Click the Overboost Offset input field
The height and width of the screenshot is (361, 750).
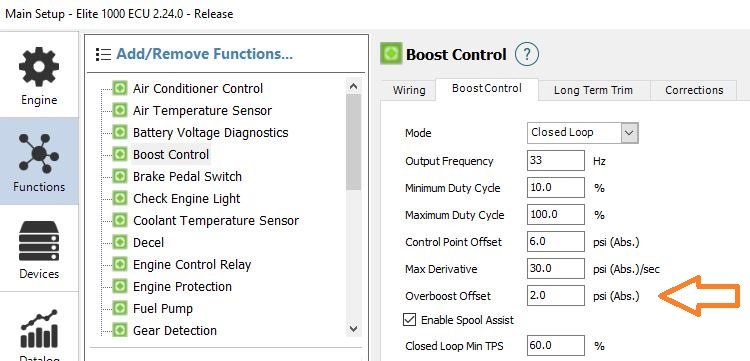[x=556, y=296]
